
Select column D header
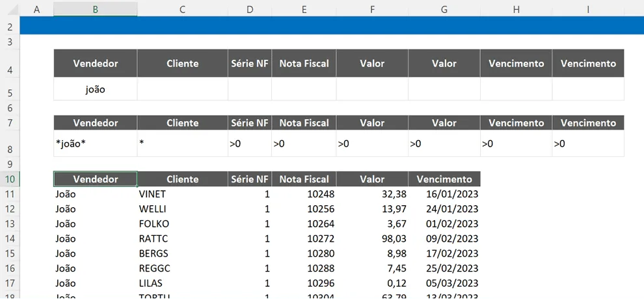(250, 9)
